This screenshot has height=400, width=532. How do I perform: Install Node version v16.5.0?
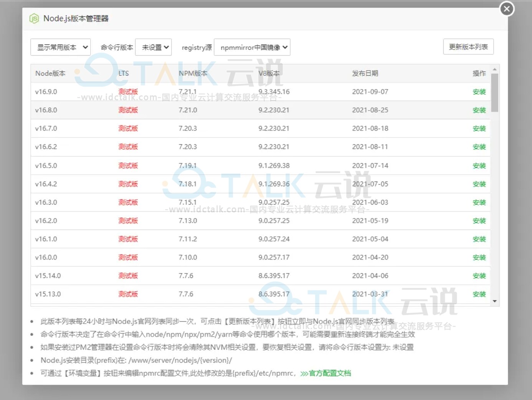point(479,166)
